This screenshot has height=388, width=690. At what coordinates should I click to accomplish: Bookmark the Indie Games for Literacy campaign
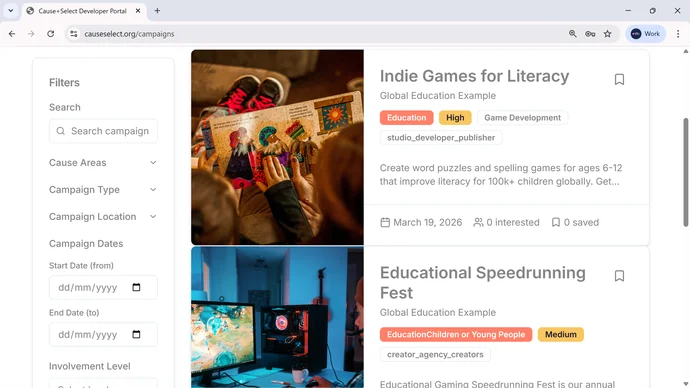619,79
